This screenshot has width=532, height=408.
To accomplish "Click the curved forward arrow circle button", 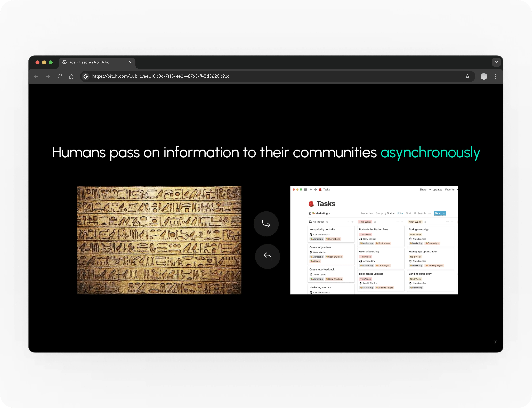I will [266, 224].
